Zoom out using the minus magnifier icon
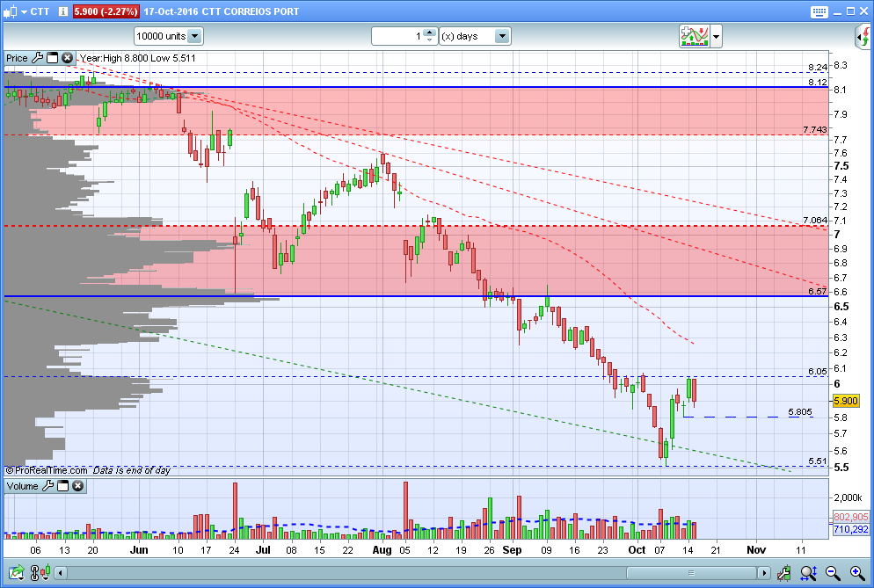 (833, 572)
